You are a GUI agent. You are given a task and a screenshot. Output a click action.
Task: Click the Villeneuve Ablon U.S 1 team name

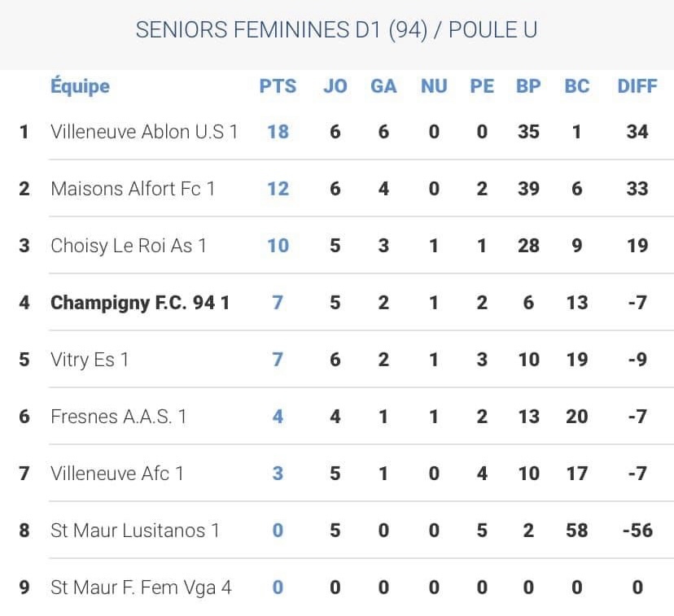(x=143, y=131)
